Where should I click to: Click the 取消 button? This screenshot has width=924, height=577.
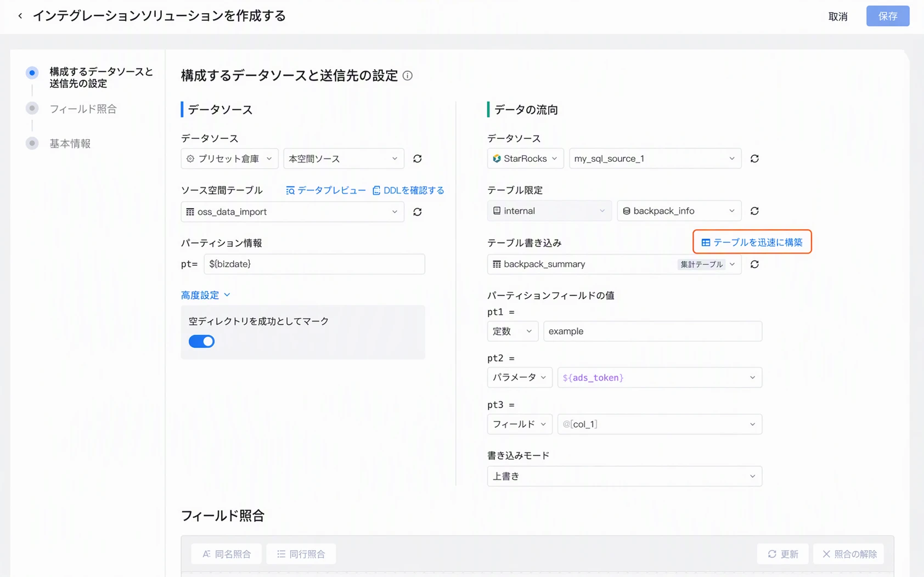[838, 16]
